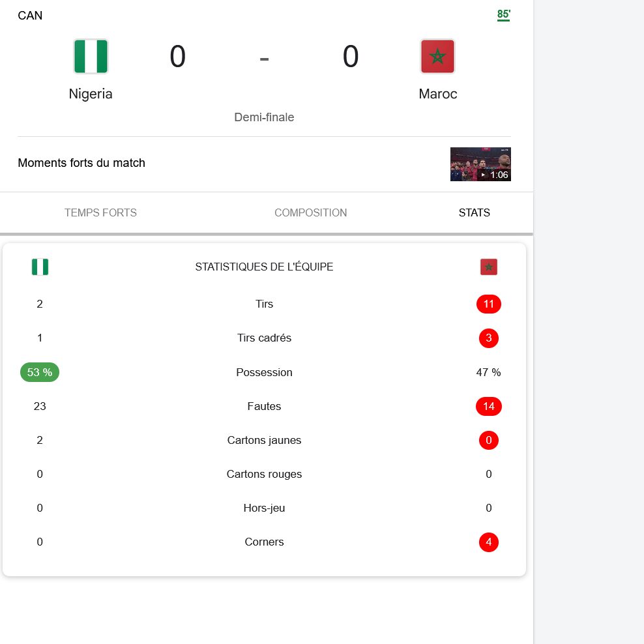This screenshot has height=644, width=644.
Task: Click the 85' live match minute indicator
Action: point(503,15)
